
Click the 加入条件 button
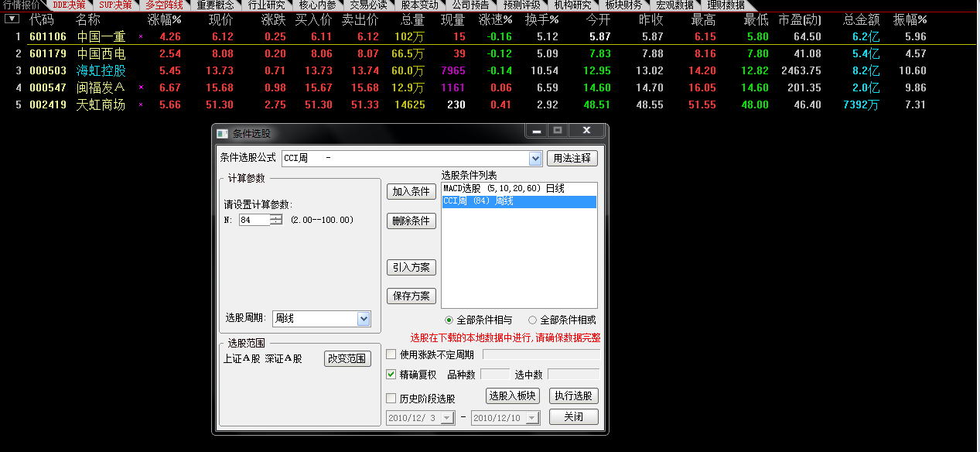coord(411,190)
